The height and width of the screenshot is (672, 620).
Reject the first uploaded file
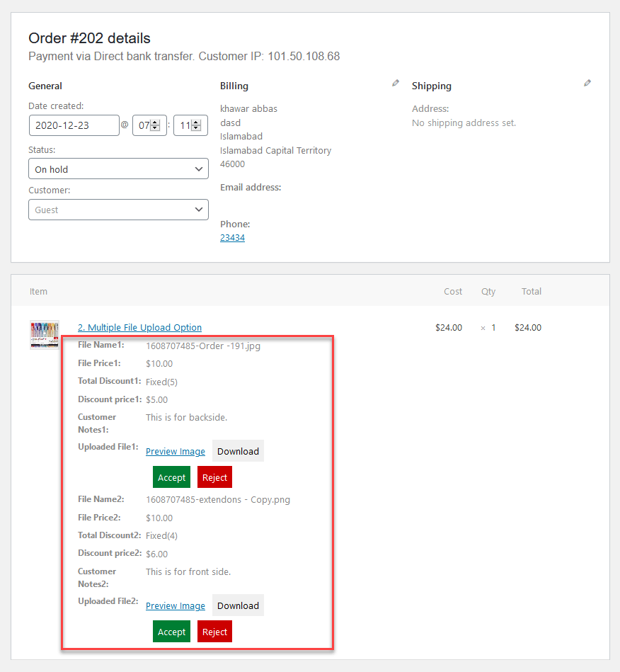pyautogui.click(x=214, y=477)
